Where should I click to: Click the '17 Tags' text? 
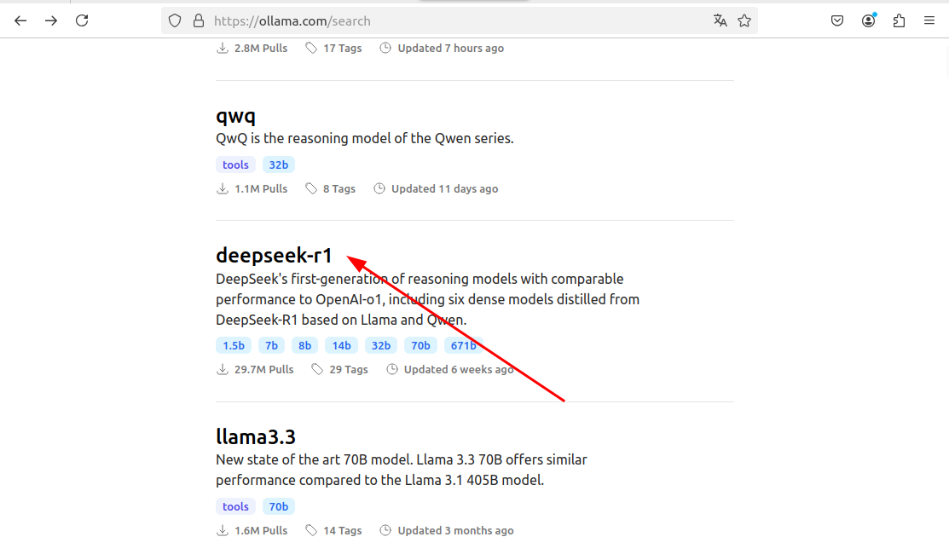click(343, 49)
